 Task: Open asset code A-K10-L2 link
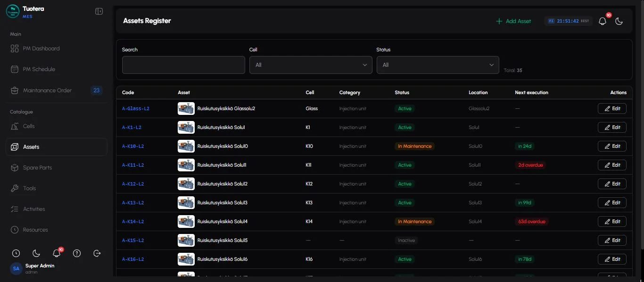point(133,146)
